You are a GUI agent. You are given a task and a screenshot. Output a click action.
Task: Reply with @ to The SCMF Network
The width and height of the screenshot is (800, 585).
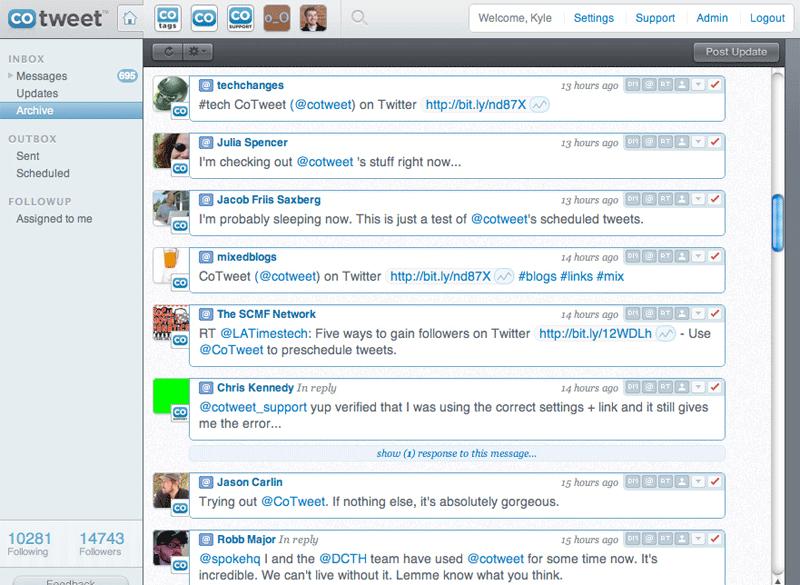(649, 313)
